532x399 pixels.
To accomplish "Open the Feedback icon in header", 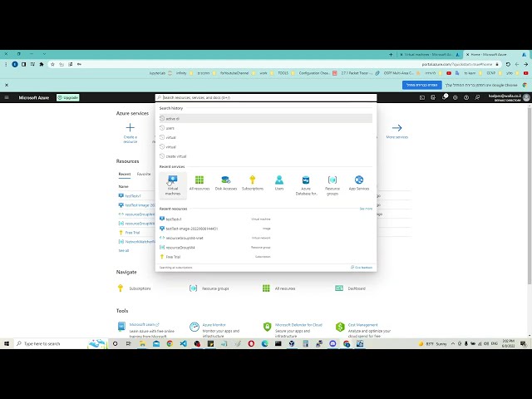I will click(x=477, y=97).
